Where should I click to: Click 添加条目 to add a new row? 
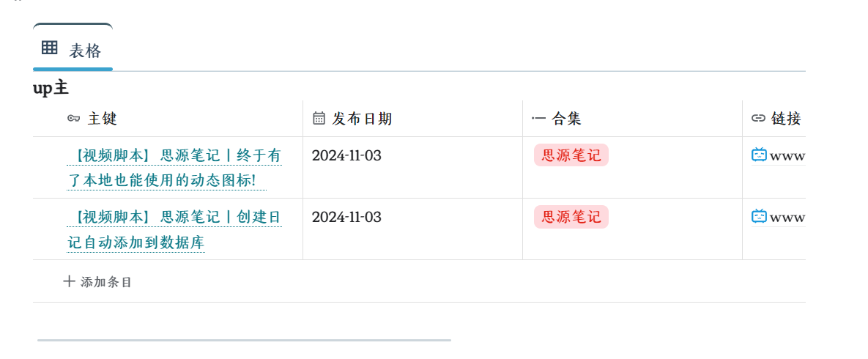[x=106, y=282]
